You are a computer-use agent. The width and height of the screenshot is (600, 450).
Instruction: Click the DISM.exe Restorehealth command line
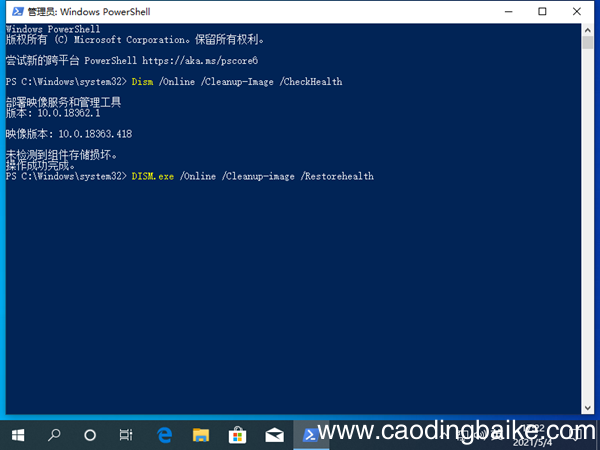click(251, 176)
